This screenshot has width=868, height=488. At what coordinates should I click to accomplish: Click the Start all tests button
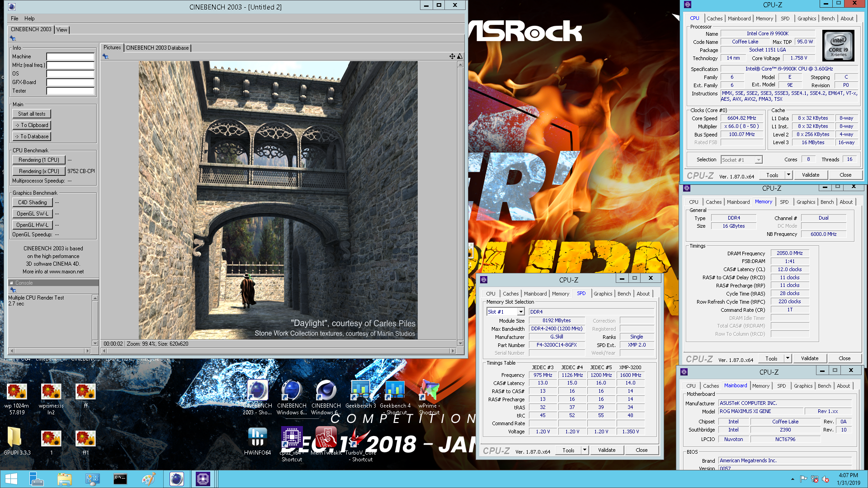click(x=32, y=114)
